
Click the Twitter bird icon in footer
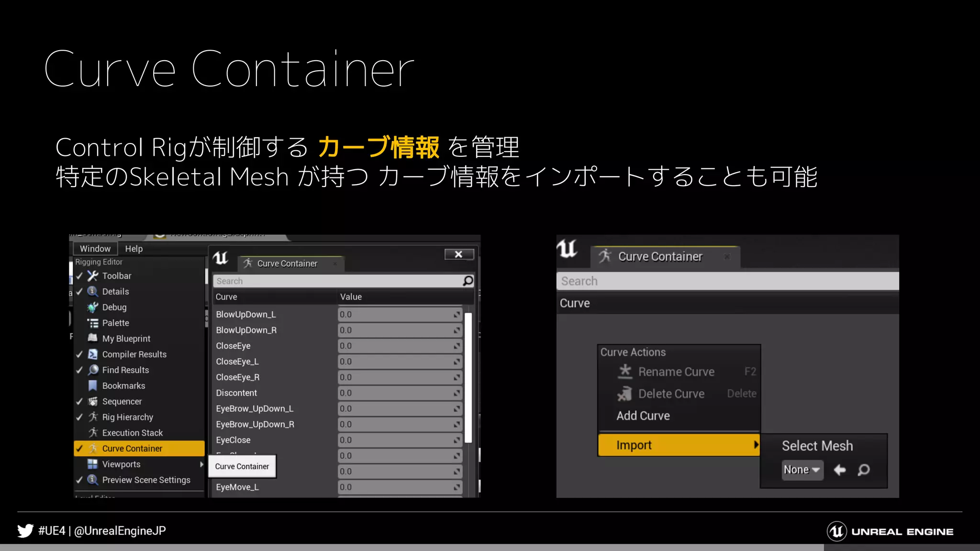tap(25, 531)
